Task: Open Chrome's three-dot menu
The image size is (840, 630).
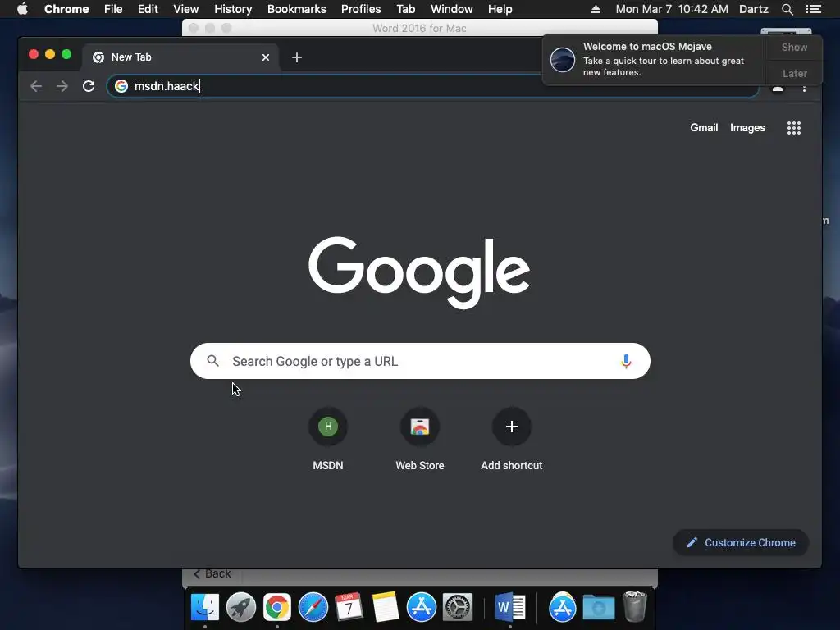Action: pyautogui.click(x=804, y=89)
